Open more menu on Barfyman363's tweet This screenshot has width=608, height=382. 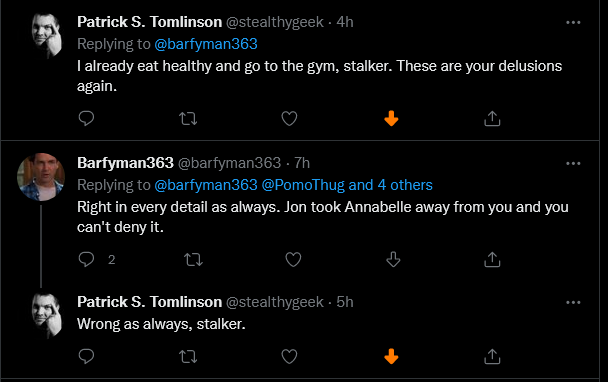tap(573, 163)
